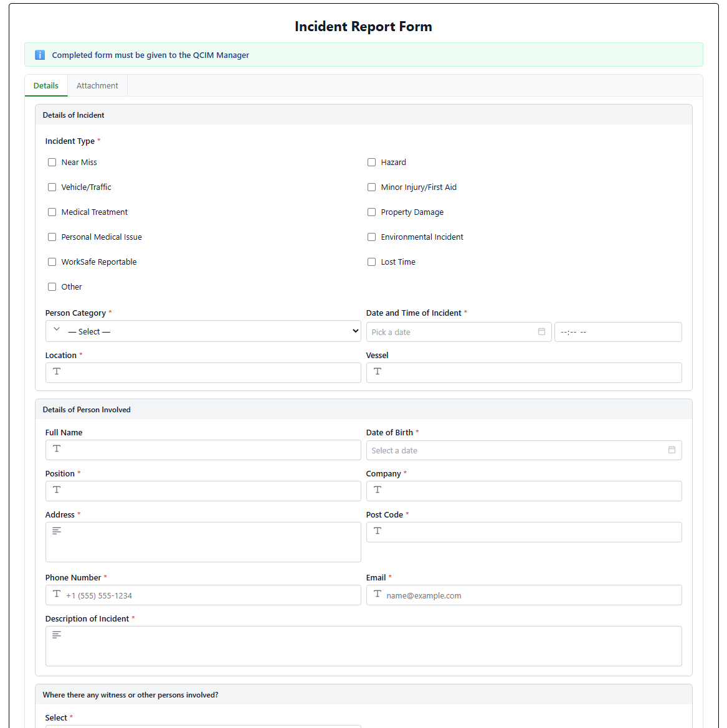Click the text icon in Email field

[x=378, y=594]
